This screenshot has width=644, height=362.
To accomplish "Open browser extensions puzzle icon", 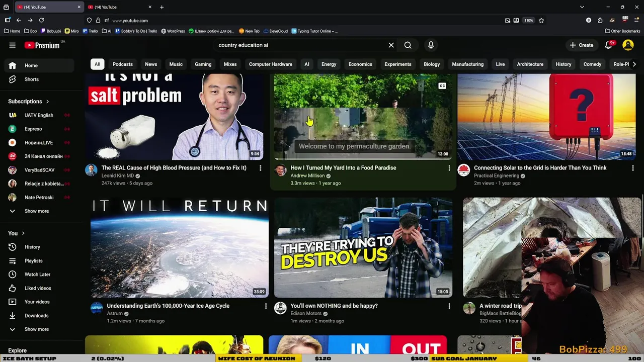I will point(600,20).
